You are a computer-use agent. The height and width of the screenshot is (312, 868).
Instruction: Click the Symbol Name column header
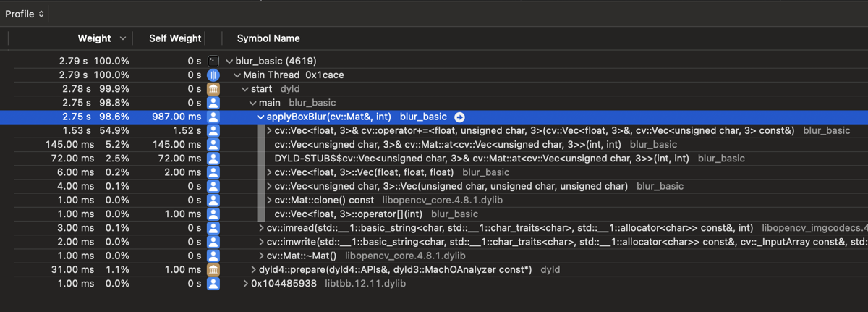[x=268, y=38]
